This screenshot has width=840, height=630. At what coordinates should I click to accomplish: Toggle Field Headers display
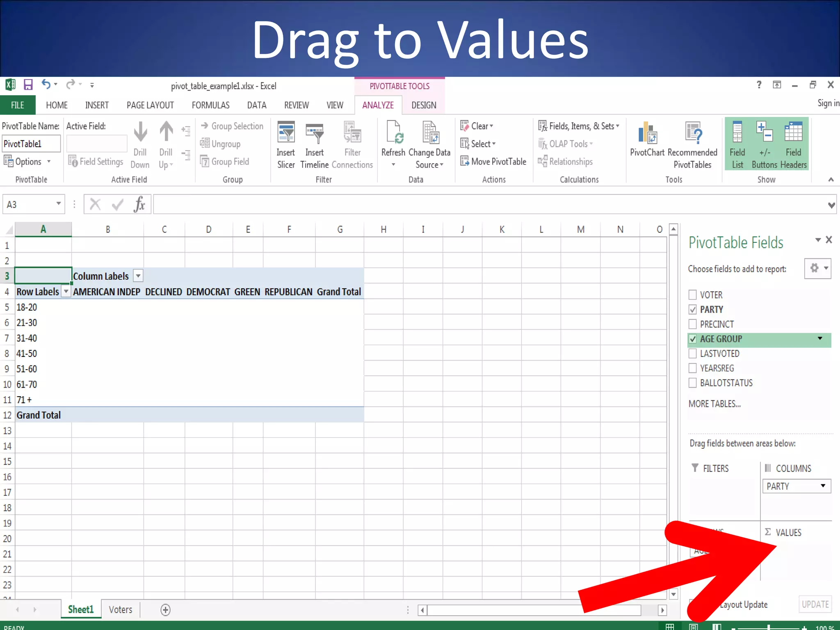pos(793,145)
